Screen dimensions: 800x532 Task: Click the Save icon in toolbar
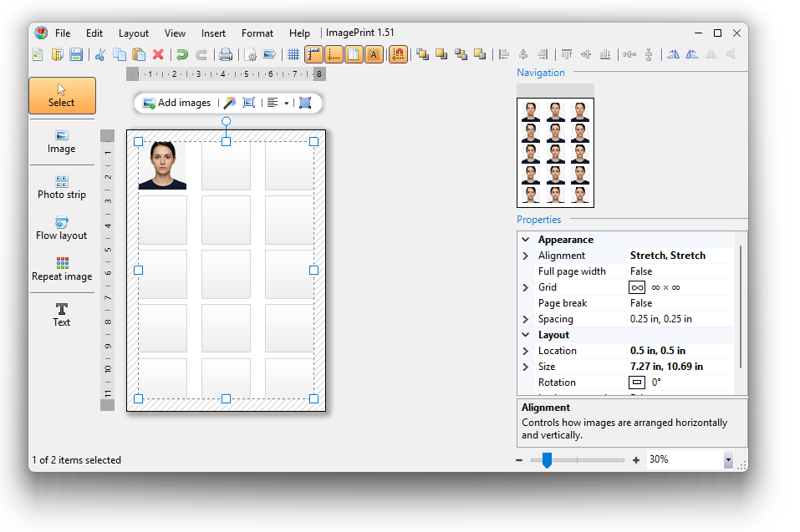coord(76,55)
